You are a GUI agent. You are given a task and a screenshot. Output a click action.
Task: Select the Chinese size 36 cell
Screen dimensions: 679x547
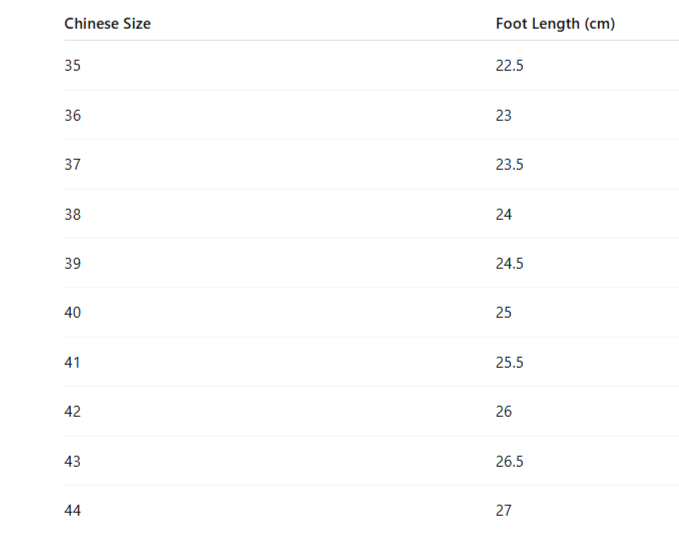click(72, 115)
